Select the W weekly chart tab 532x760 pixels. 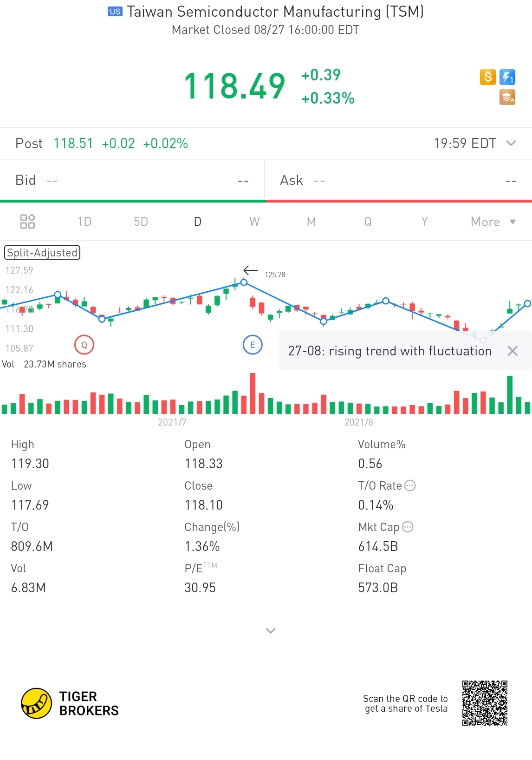click(254, 222)
